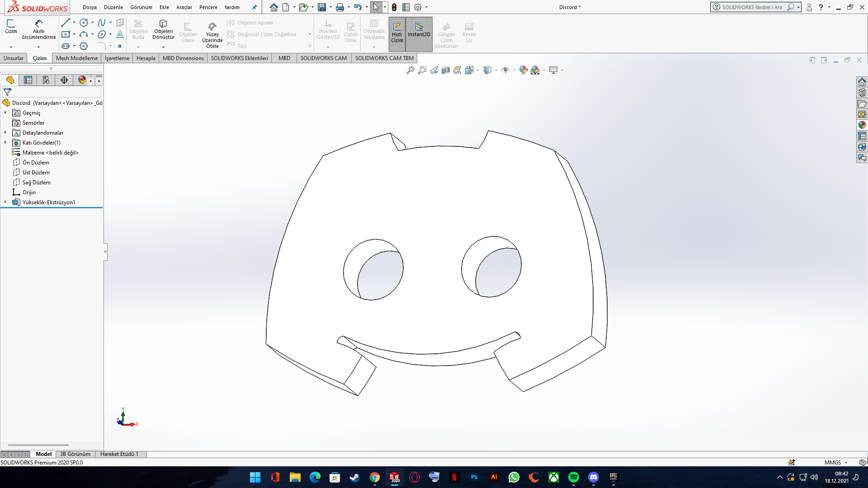Image resolution: width=868 pixels, height=488 pixels.
Task: Select the Corner Rectangle tool
Action: [66, 34]
